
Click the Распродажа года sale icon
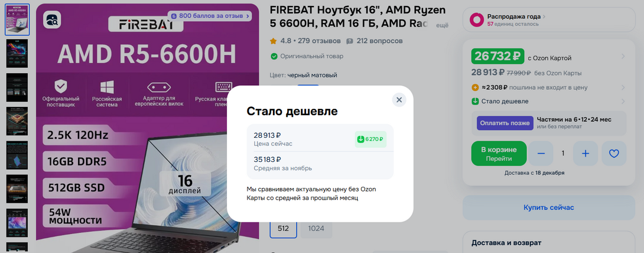point(476,20)
